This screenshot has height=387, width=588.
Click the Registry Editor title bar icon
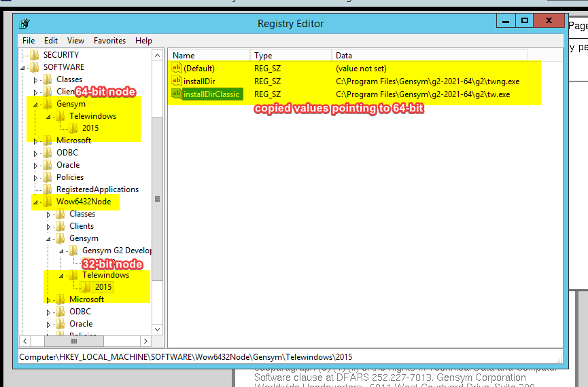point(24,24)
